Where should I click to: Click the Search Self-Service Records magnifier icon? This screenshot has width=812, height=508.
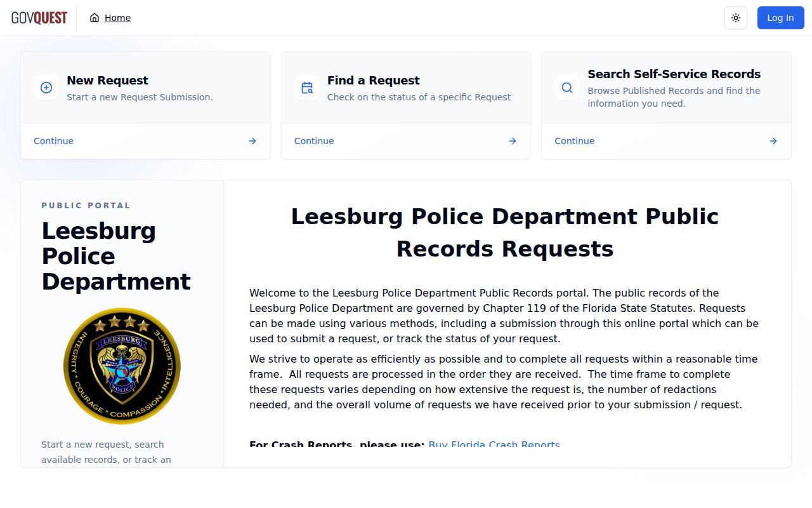(x=567, y=88)
